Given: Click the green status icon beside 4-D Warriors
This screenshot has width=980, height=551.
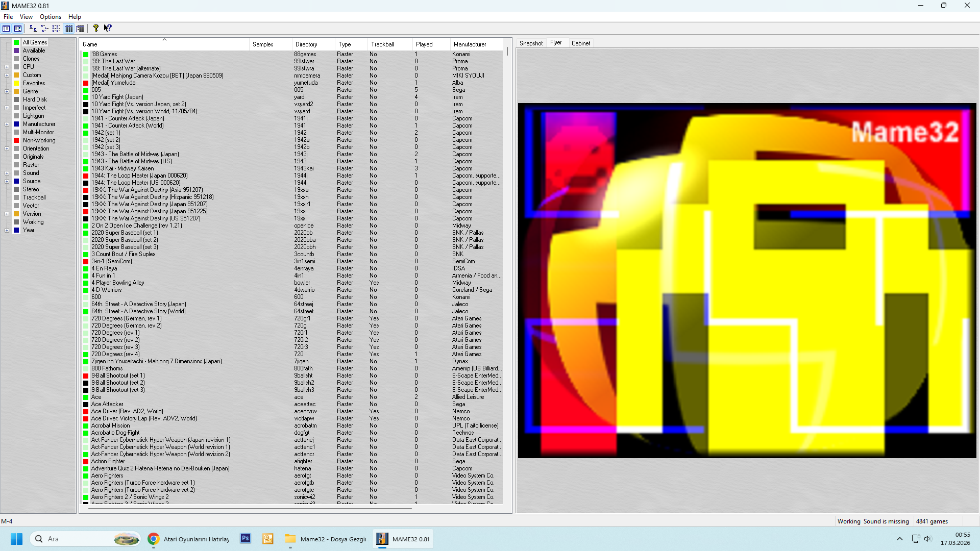Looking at the screenshot, I should (86, 290).
